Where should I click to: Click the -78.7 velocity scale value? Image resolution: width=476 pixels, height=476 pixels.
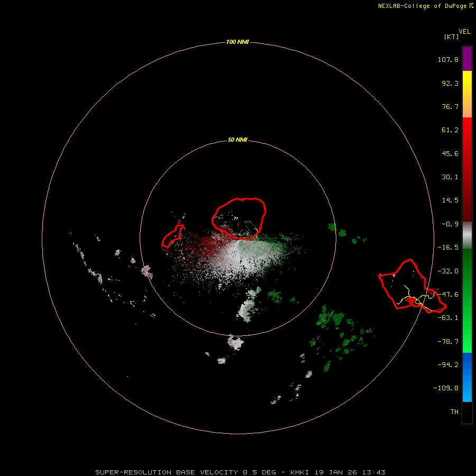pyautogui.click(x=448, y=342)
